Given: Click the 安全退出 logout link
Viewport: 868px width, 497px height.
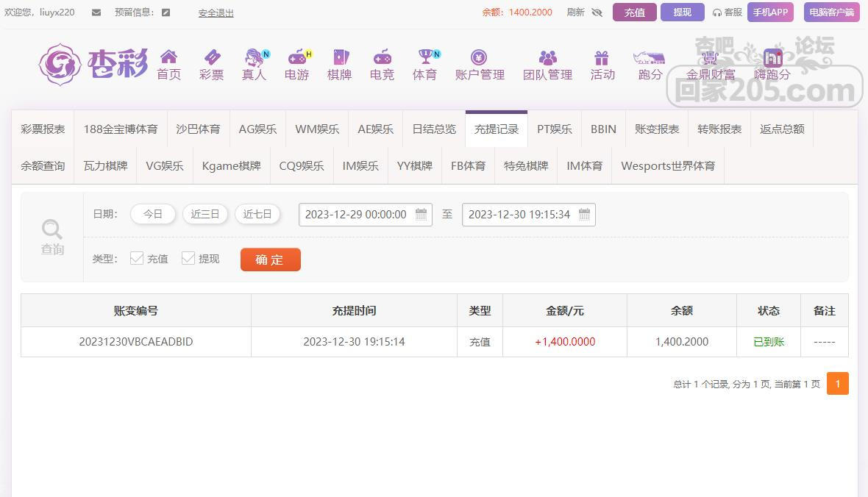Looking at the screenshot, I should point(216,12).
